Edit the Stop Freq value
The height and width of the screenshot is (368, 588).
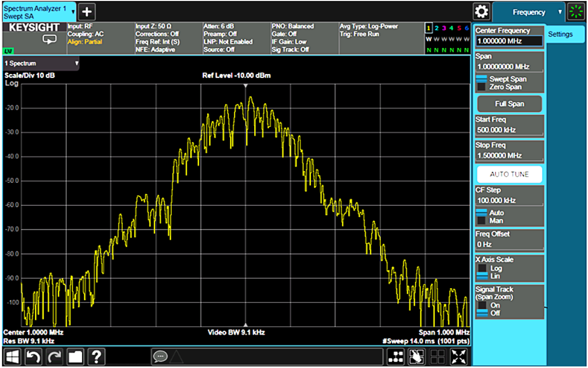pyautogui.click(x=509, y=156)
